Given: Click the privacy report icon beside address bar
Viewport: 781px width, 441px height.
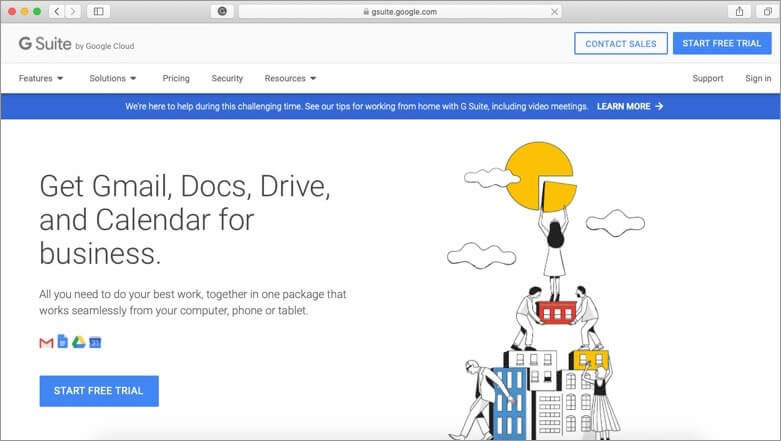Looking at the screenshot, I should [222, 11].
